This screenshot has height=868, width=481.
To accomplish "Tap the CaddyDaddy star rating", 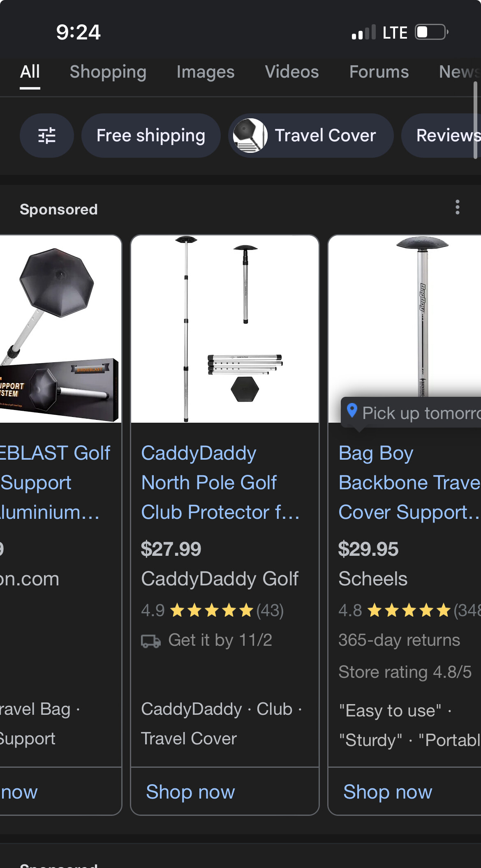I will pyautogui.click(x=212, y=610).
